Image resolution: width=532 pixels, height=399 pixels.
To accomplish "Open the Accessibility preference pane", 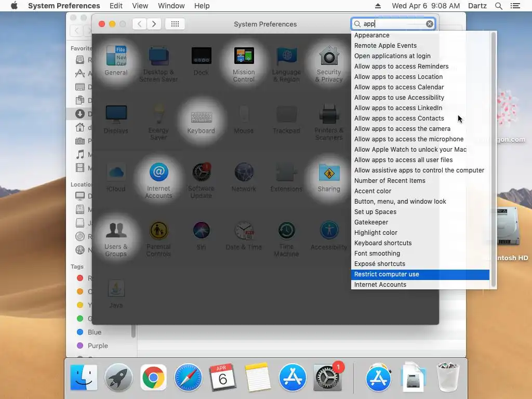I will coord(329,236).
